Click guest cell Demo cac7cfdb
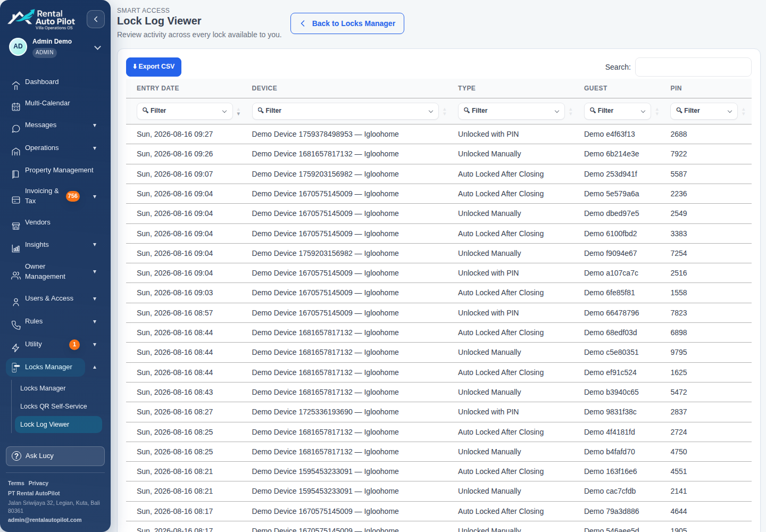The image size is (766, 532). click(610, 491)
